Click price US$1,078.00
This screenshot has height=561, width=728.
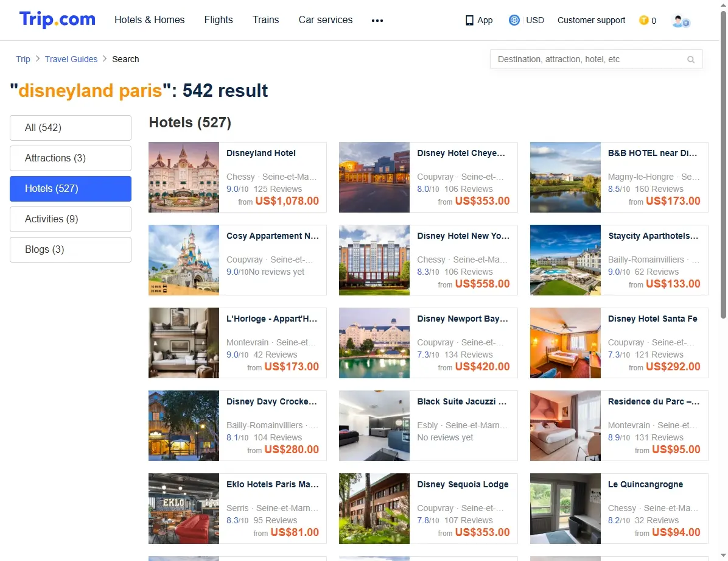tap(287, 201)
